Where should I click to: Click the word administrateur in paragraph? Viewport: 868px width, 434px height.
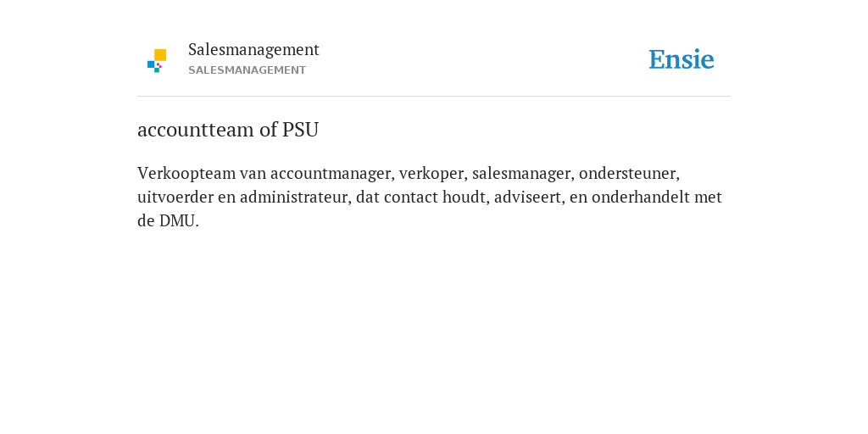(296, 197)
